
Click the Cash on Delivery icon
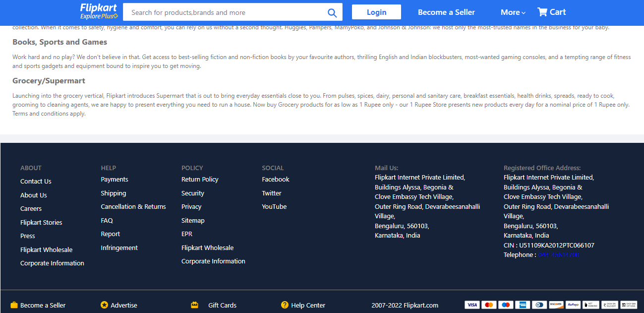tap(609, 305)
